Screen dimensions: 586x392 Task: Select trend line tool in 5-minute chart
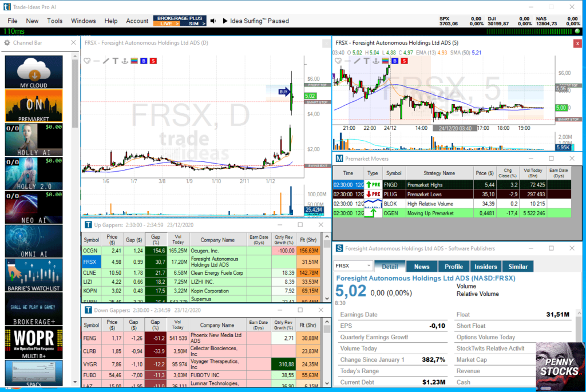coord(357,61)
